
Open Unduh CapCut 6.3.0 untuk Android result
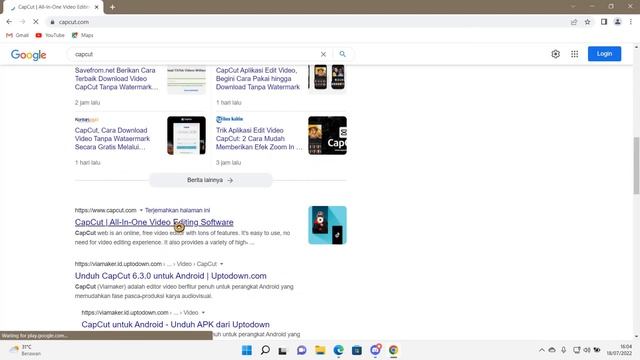(171, 276)
